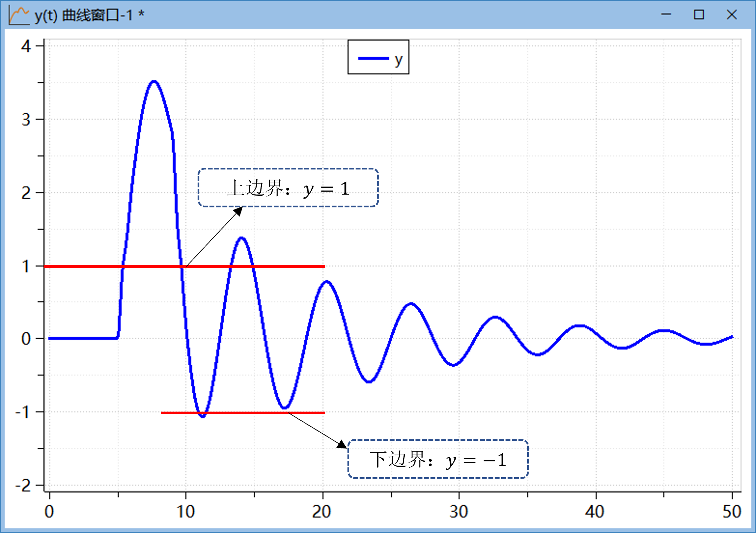
Task: Click x-axis tick label 20
Action: (322, 512)
